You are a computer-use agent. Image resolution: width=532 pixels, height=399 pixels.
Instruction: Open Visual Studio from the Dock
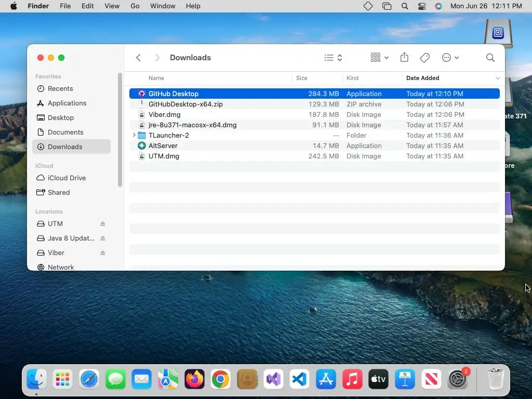273,379
